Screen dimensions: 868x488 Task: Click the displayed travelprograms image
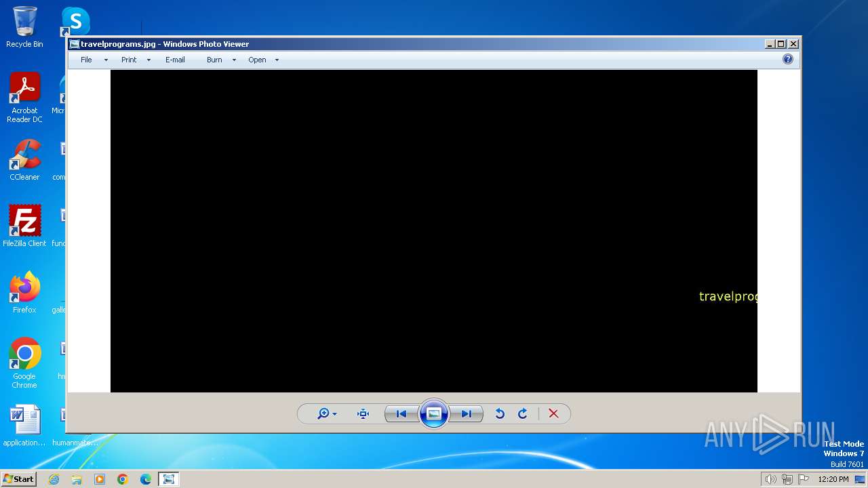434,231
